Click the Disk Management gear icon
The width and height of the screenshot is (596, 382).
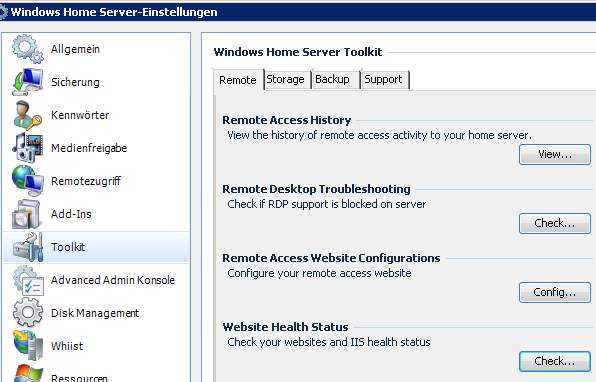(28, 312)
